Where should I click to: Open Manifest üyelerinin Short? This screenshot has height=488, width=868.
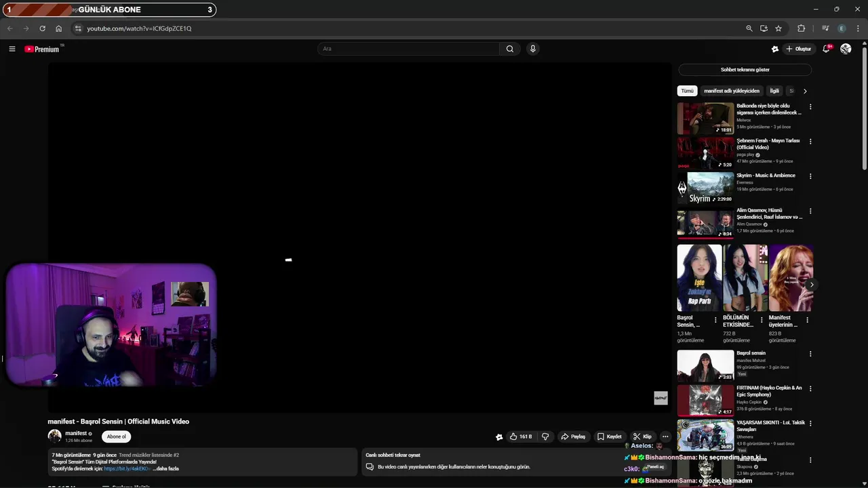tap(791, 278)
